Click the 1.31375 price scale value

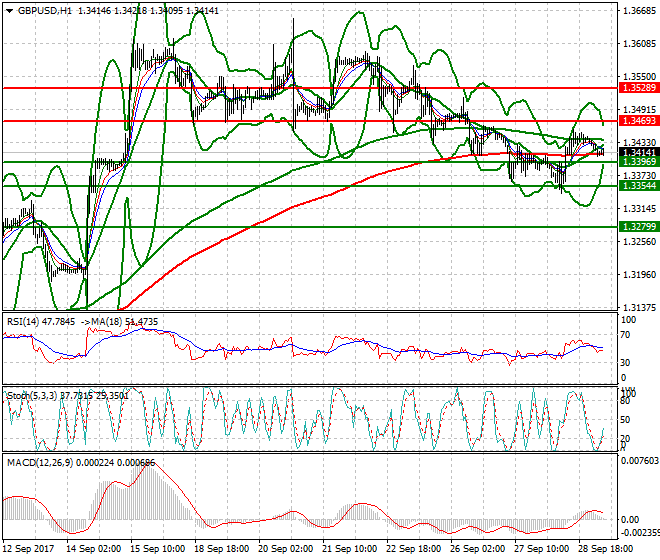click(x=639, y=308)
